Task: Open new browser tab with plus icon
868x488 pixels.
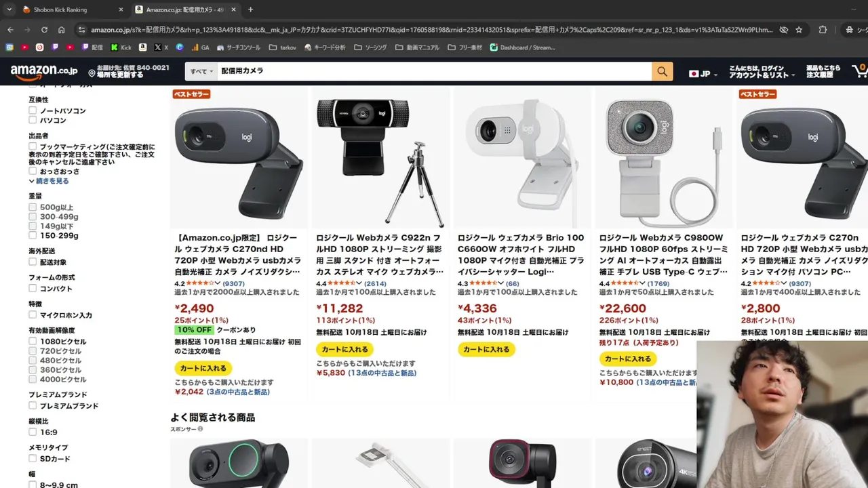Action: (250, 9)
